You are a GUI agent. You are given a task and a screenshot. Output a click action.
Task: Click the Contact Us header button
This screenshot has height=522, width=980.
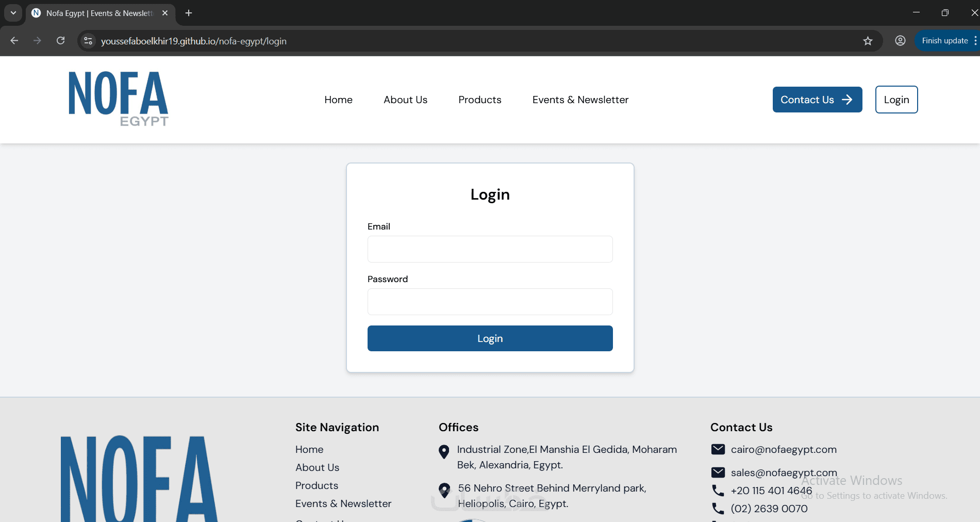pyautogui.click(x=817, y=100)
